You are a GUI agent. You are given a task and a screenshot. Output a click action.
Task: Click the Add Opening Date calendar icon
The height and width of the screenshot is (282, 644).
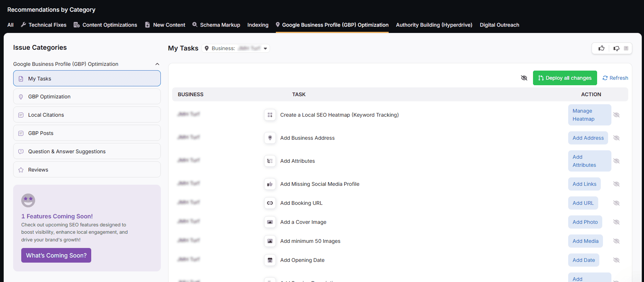pyautogui.click(x=270, y=260)
